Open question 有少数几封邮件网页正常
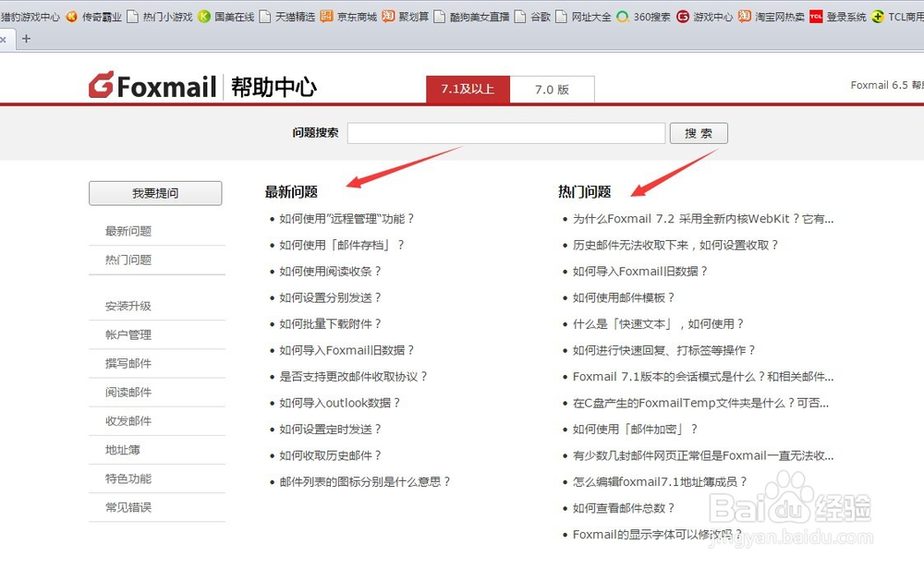924x569 pixels. point(703,456)
